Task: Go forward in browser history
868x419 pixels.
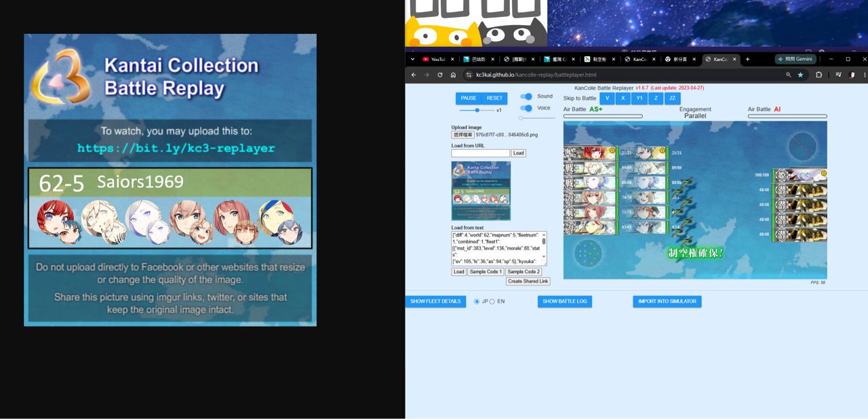Action: (x=427, y=75)
